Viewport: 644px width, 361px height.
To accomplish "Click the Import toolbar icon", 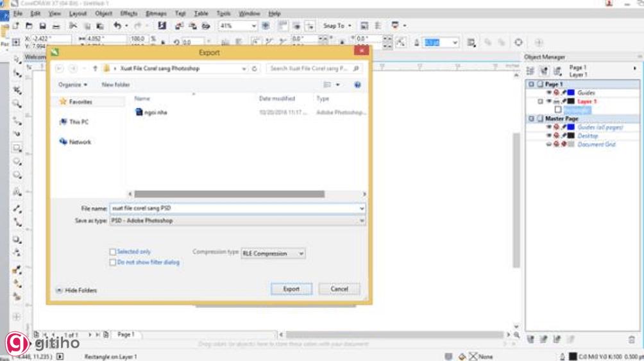I will point(179,26).
